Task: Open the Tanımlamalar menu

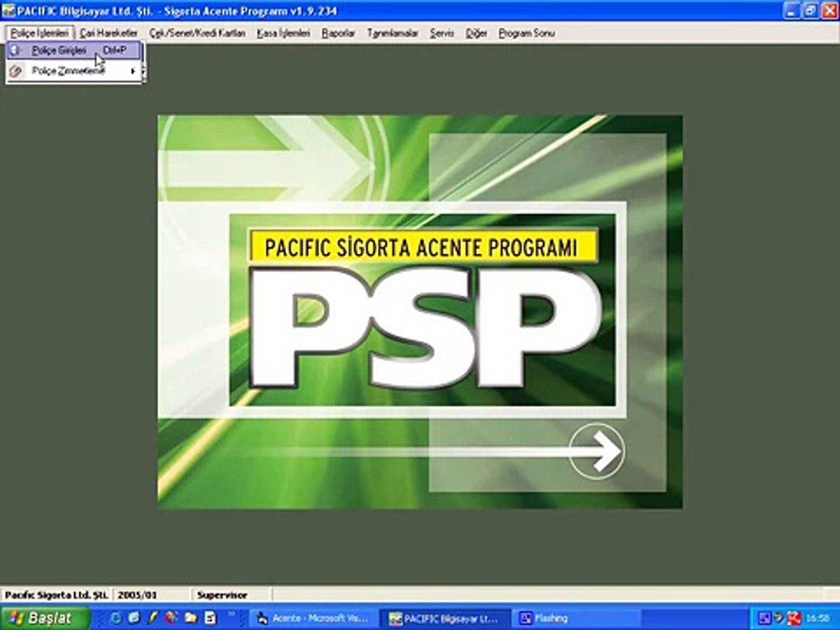Action: 393,33
